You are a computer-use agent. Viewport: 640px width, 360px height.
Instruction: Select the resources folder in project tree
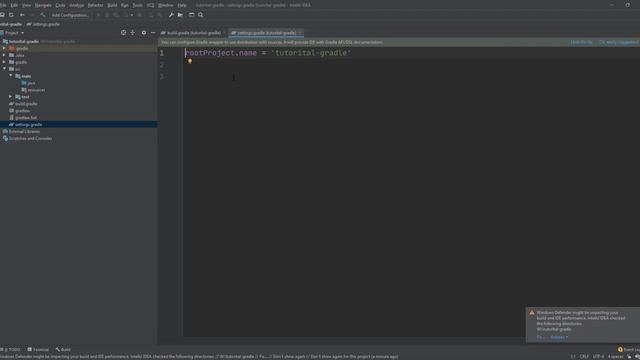point(33,90)
